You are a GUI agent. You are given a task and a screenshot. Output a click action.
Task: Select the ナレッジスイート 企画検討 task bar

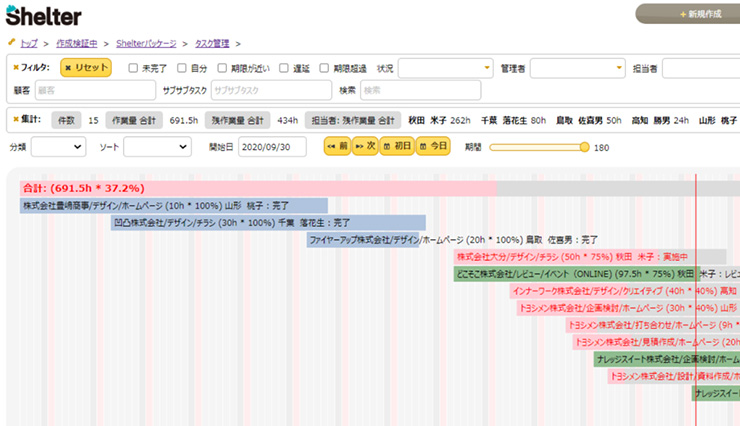pyautogui.click(x=667, y=359)
